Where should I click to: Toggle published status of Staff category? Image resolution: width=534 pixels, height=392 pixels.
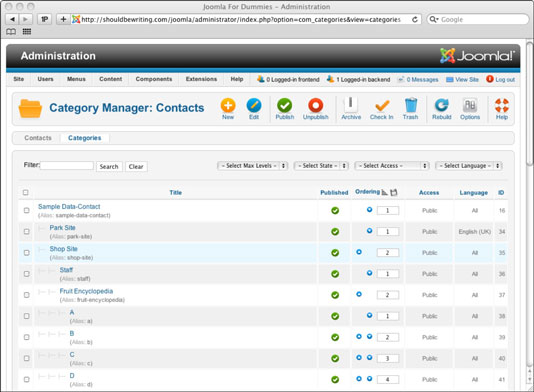click(335, 274)
